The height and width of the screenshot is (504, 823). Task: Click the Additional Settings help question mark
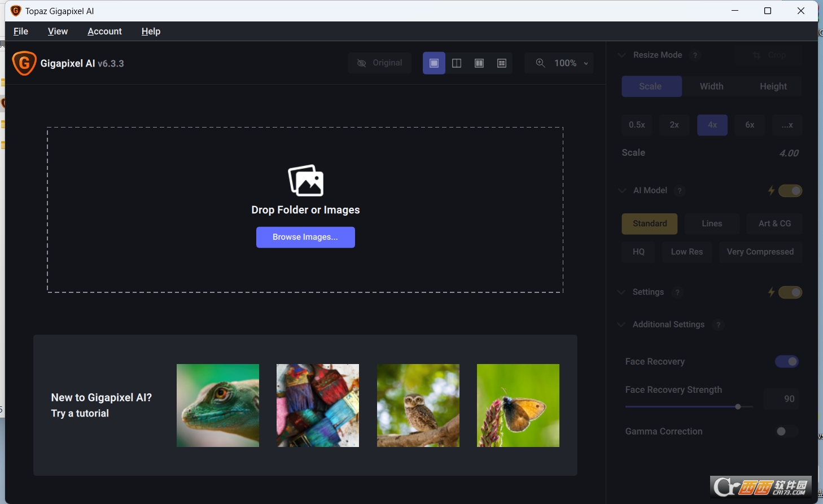(x=718, y=325)
